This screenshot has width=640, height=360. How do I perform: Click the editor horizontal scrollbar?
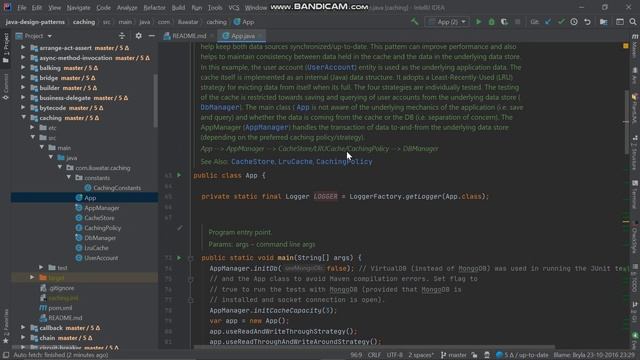pos(374,347)
